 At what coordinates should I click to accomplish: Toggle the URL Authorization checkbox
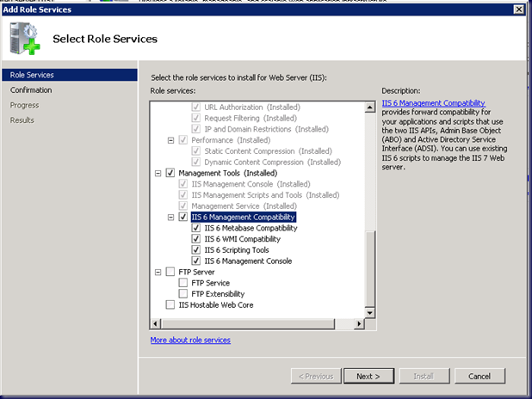click(195, 107)
